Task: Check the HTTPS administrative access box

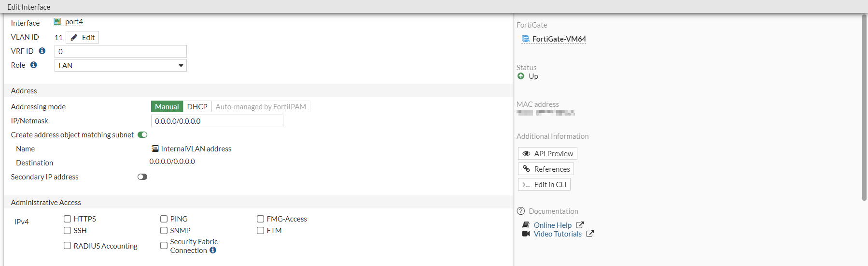Action: coord(68,219)
